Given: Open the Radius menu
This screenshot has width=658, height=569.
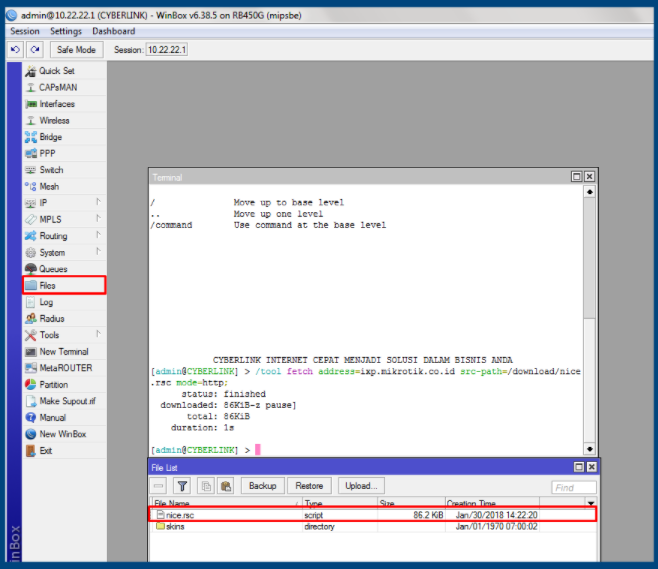Looking at the screenshot, I should [64, 318].
